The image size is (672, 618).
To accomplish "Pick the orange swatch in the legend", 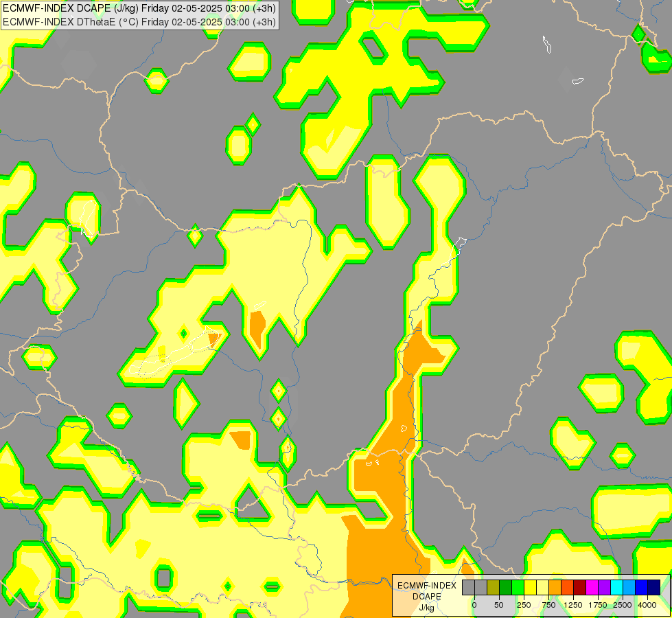I will click(555, 588).
